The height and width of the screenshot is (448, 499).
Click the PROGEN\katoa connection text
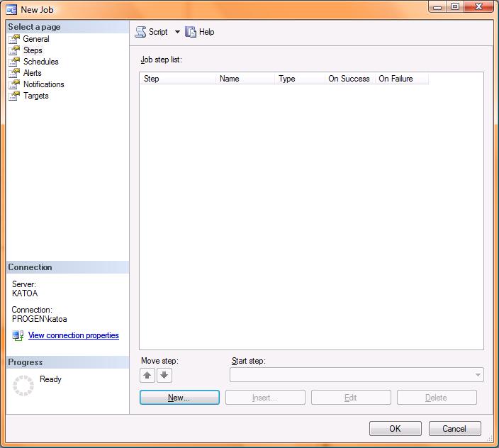click(40, 319)
